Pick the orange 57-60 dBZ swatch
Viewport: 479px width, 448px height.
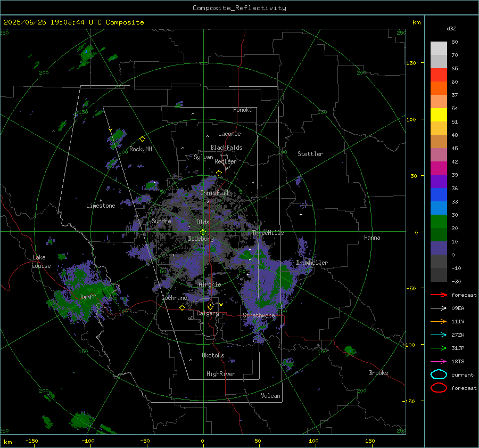coord(439,88)
